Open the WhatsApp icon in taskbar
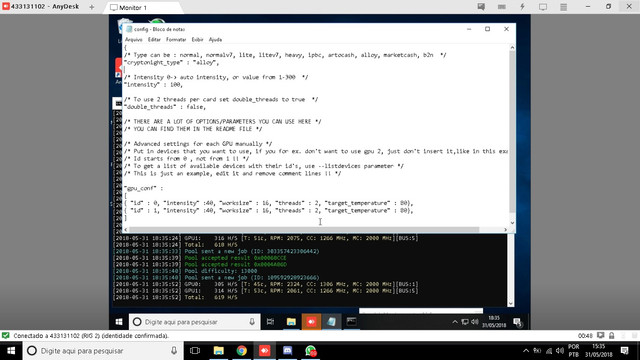 pyautogui.click(x=311, y=351)
